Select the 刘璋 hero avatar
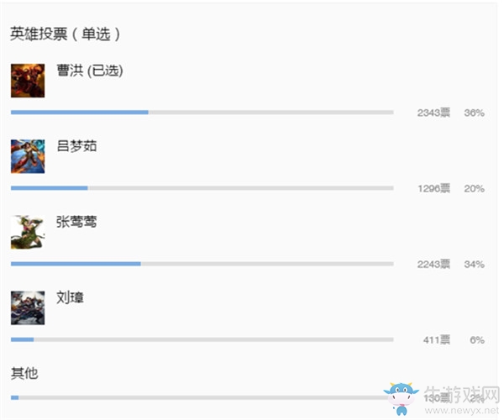 tap(27, 307)
